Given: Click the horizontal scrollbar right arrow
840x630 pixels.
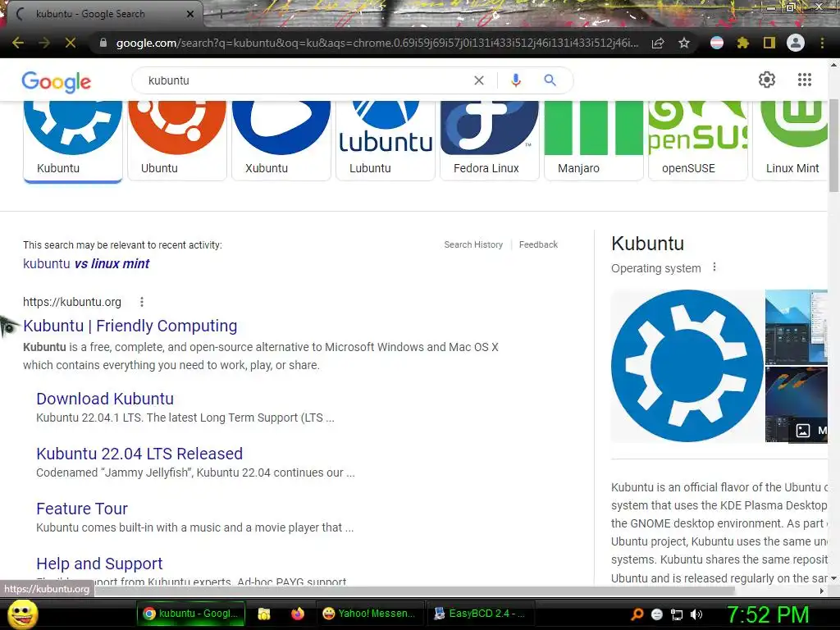Looking at the screenshot, I should [822, 591].
